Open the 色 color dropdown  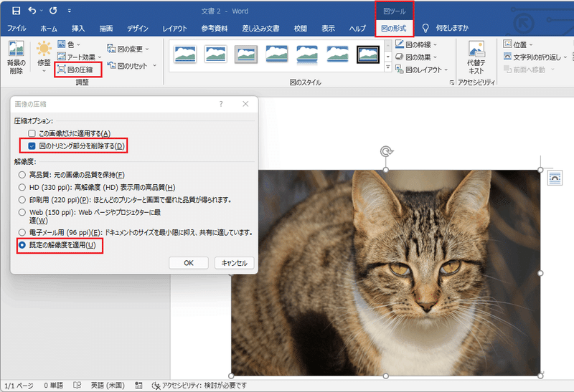[69, 44]
